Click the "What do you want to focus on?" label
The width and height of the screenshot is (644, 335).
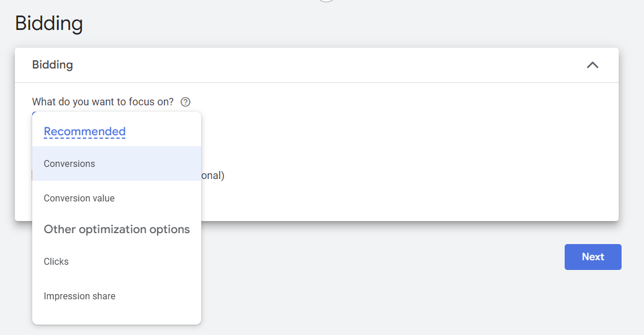(102, 102)
